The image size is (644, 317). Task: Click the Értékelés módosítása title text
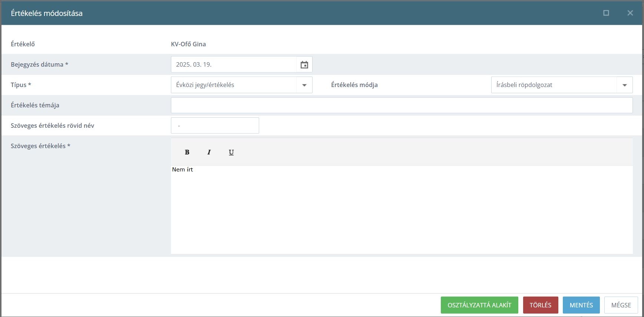pos(47,13)
